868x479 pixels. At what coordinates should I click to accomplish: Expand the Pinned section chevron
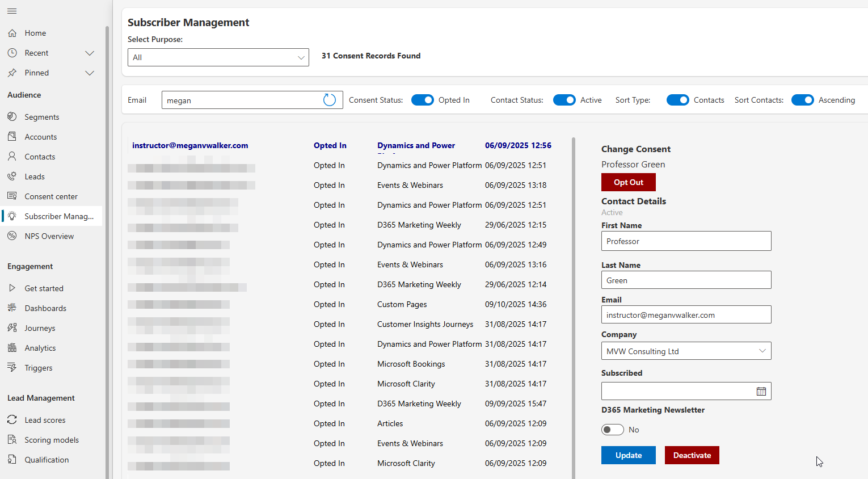point(90,73)
